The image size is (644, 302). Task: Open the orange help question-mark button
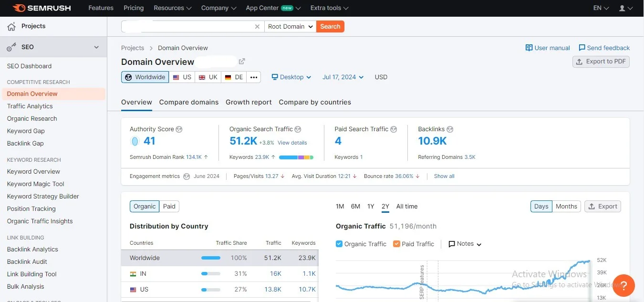pos(623,286)
